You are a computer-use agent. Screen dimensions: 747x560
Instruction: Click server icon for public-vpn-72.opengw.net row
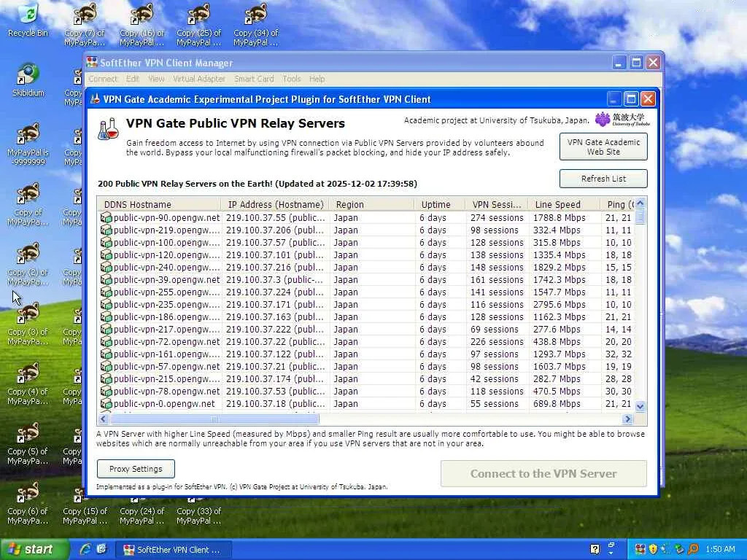[x=106, y=341]
